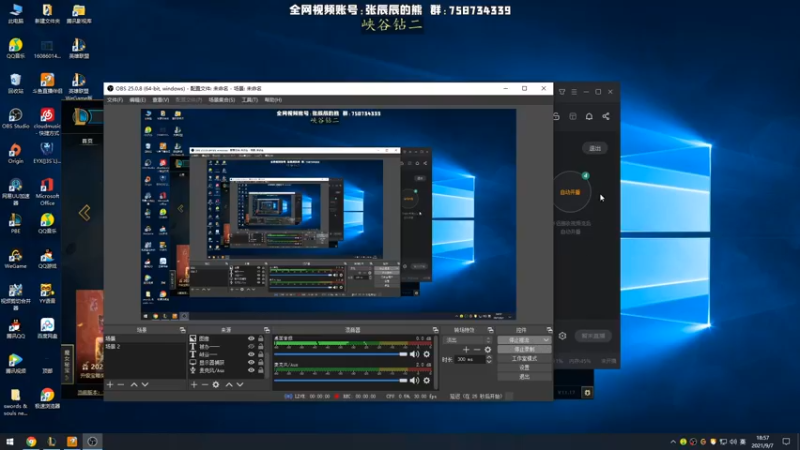Click the 停止录制 button
This screenshot has width=800, height=450.
tap(524, 349)
